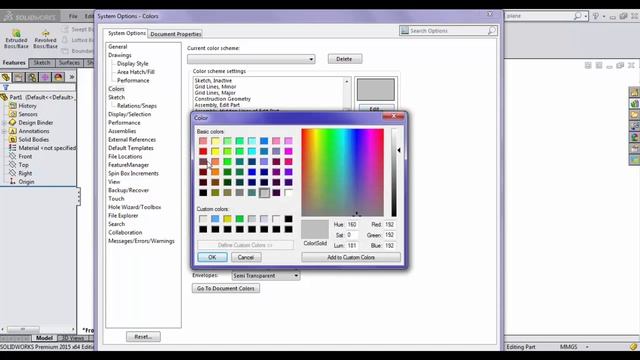Open the File menu in SolidWorks
The width and height of the screenshot is (640, 360).
pyautogui.click(x=73, y=16)
